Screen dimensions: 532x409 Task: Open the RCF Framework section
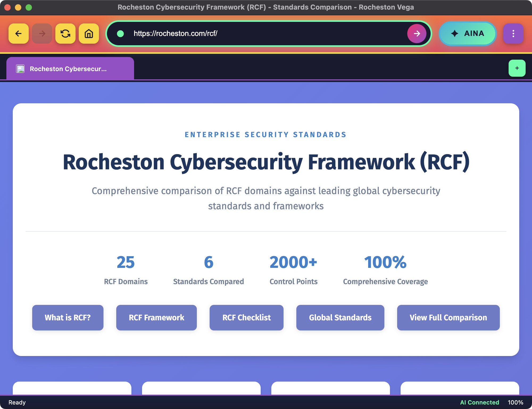click(x=156, y=317)
